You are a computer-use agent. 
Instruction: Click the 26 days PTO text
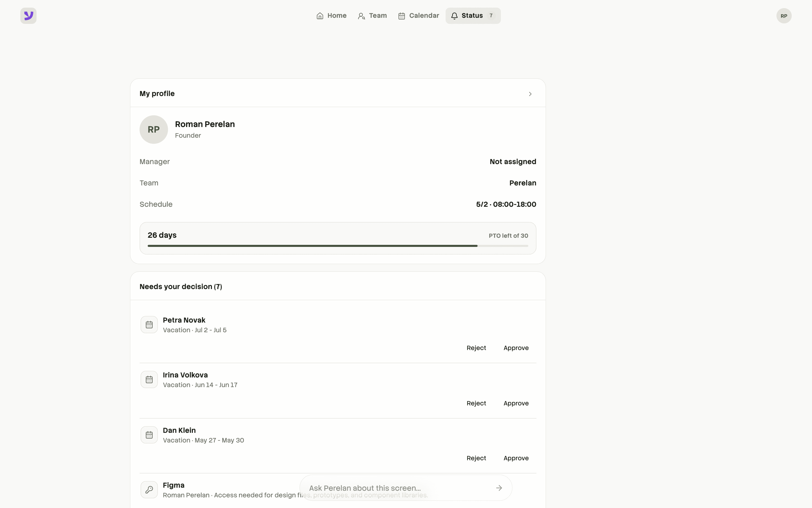coord(162,235)
